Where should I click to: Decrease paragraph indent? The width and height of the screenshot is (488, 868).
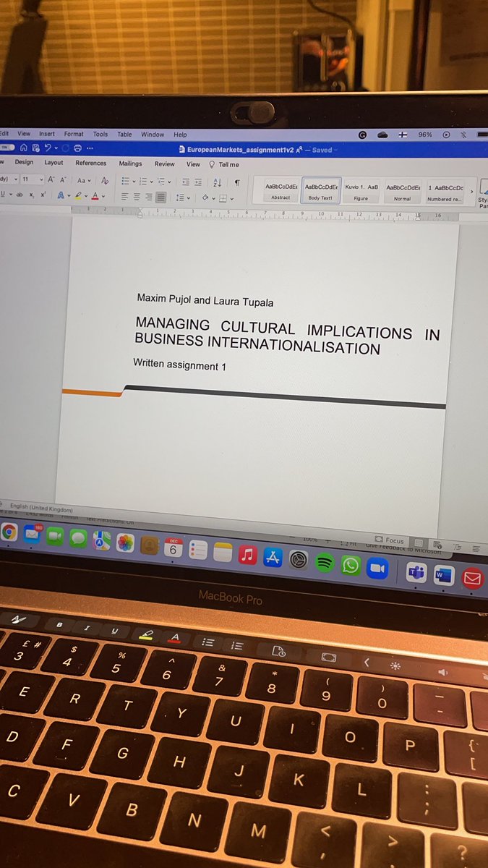186,182
